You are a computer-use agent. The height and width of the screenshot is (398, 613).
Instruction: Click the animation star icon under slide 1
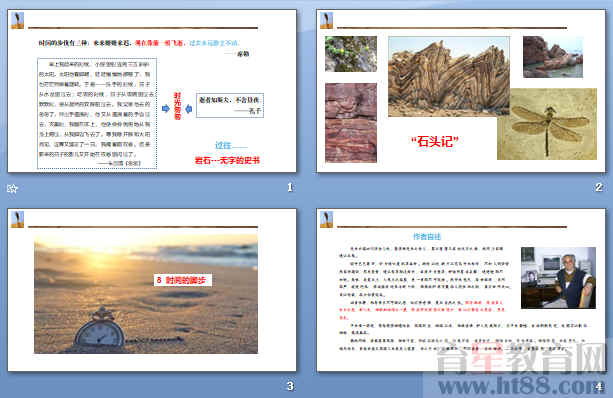click(x=13, y=189)
